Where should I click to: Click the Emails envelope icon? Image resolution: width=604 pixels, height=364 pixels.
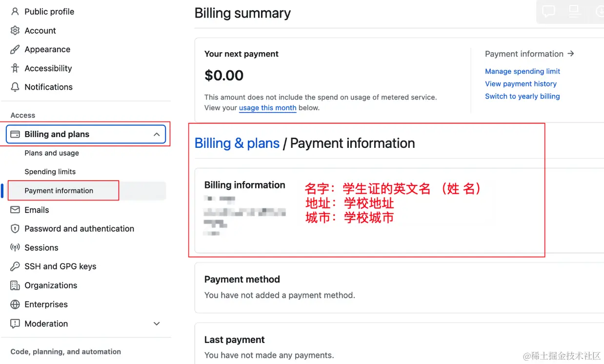pos(15,210)
